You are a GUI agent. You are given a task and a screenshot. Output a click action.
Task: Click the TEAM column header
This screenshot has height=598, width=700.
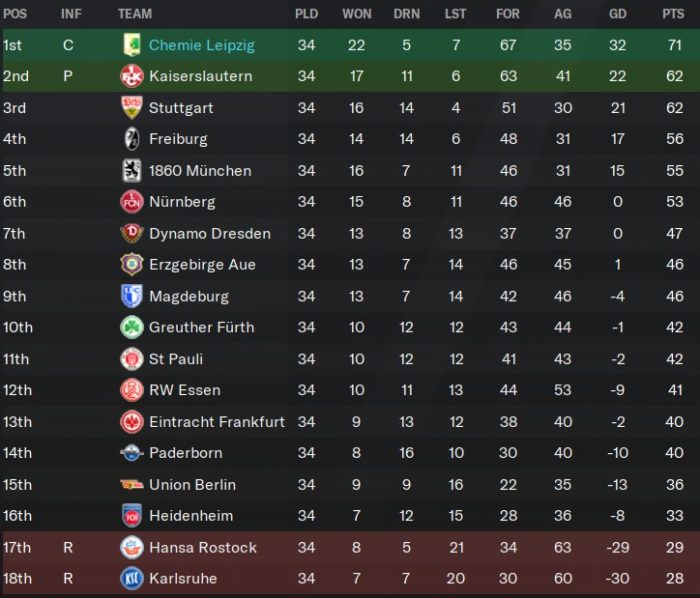[x=135, y=14]
